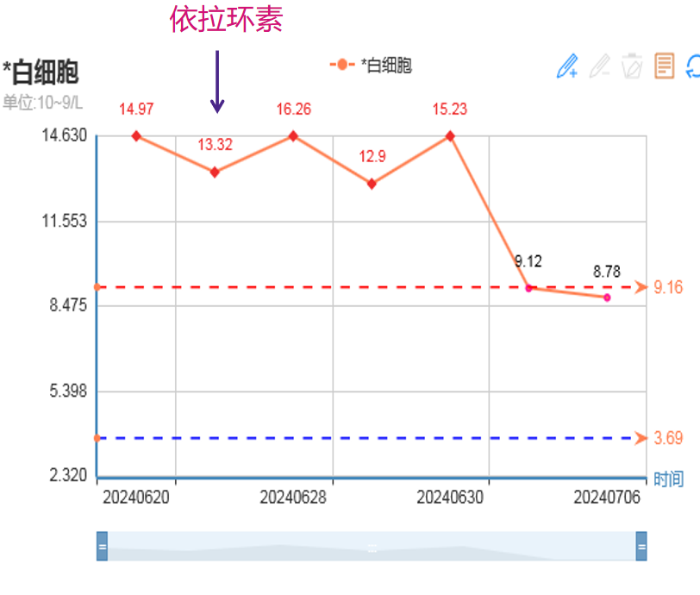Viewport: 700px width, 595px height.
Task: Click the add mark line pencil icon
Action: [x=567, y=66]
